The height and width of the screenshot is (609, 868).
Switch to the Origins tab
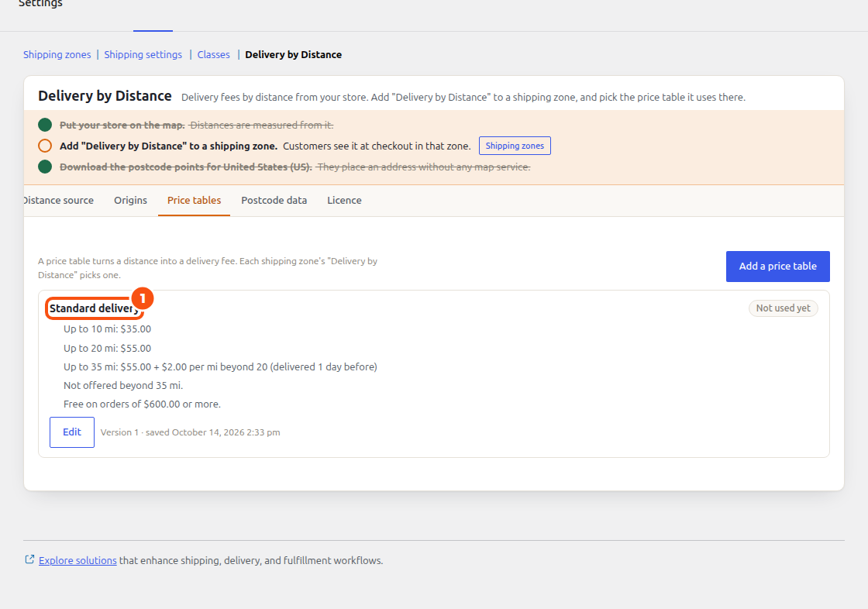[131, 201]
